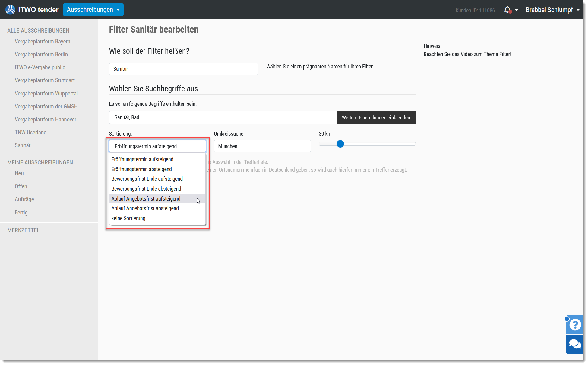Open Vergabeplattform Berlin in sidebar
The width and height of the screenshot is (588, 365).
coord(41,55)
